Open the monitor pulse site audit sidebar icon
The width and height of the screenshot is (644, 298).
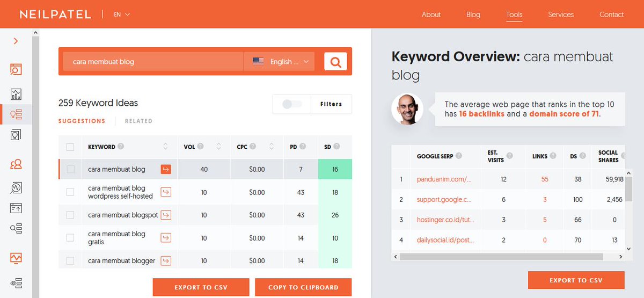[x=16, y=258]
